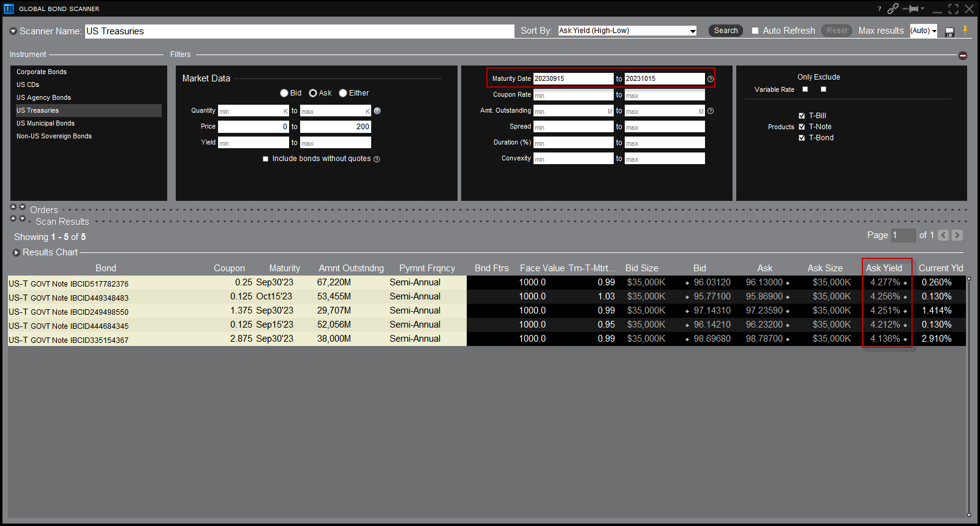Expand the Results Chart section
Viewport: 980px width, 526px height.
[x=17, y=252]
